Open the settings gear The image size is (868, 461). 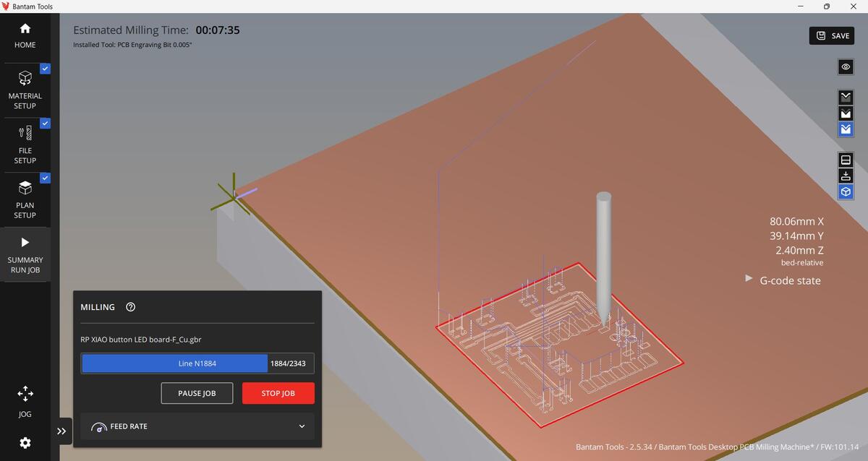point(25,442)
